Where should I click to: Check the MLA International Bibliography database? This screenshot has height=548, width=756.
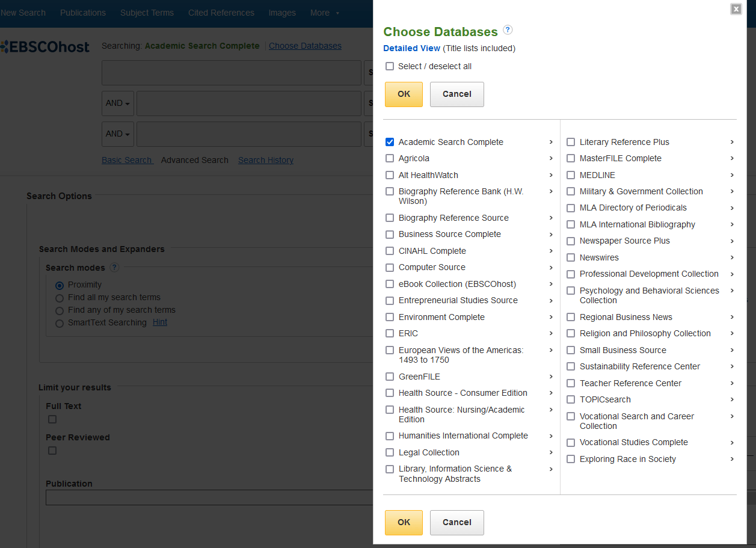click(x=571, y=224)
